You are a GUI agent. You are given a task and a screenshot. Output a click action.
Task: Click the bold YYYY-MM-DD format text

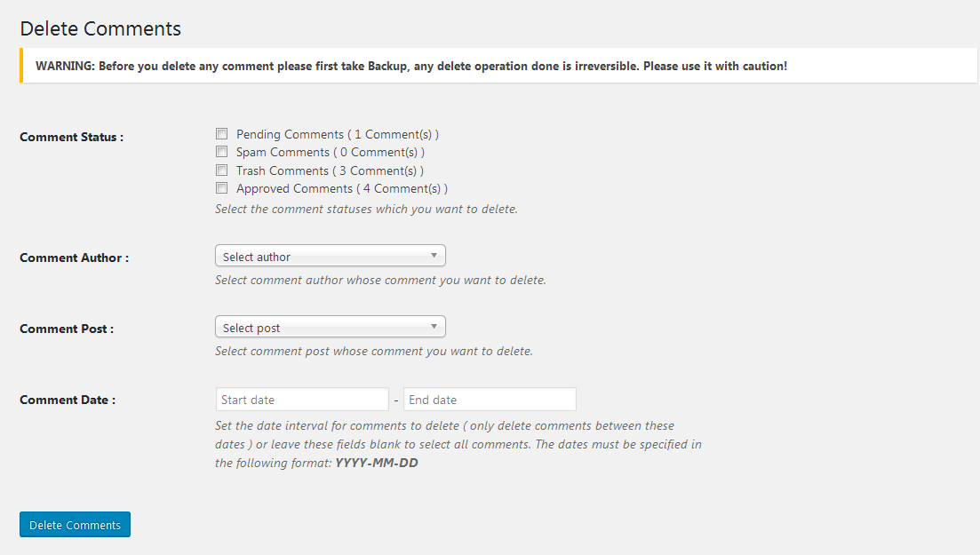377,463
